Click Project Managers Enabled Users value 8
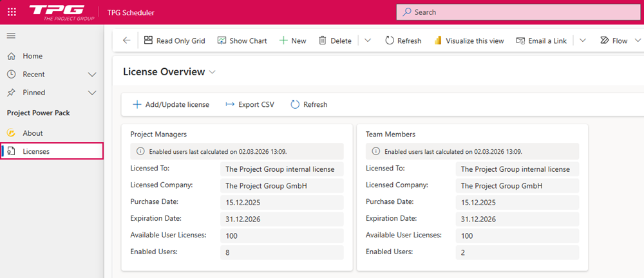 coord(282,252)
